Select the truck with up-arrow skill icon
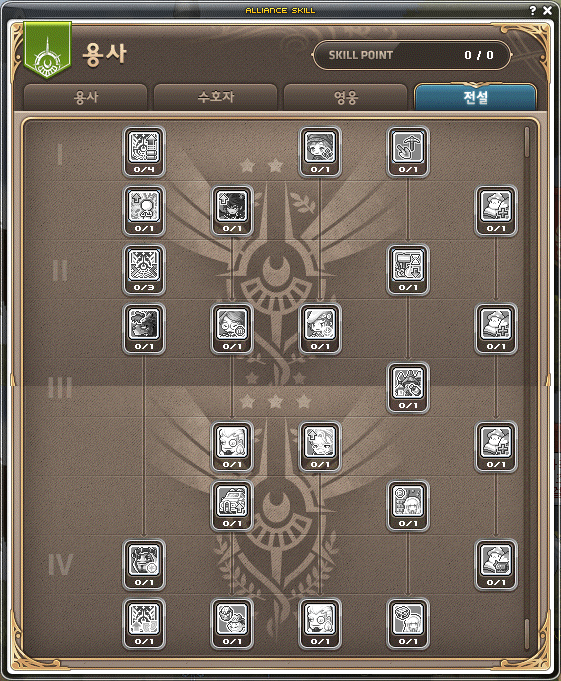 point(232,505)
